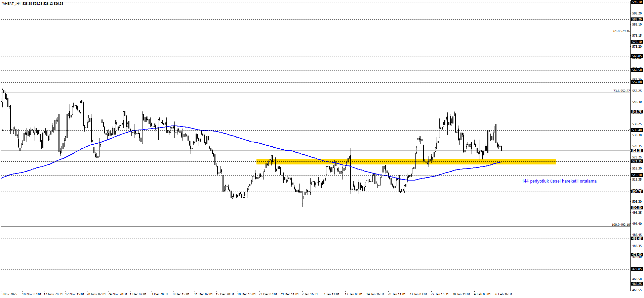Select the 73.6 Fibonacci label at 552.27

click(621, 91)
